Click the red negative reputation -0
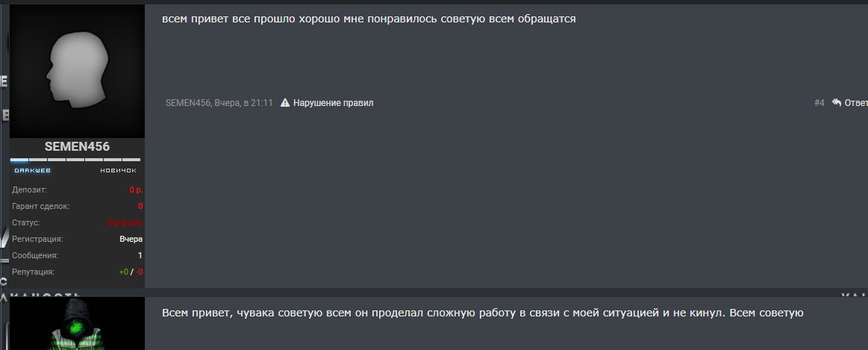Screen dimensions: 868x350 139,272
